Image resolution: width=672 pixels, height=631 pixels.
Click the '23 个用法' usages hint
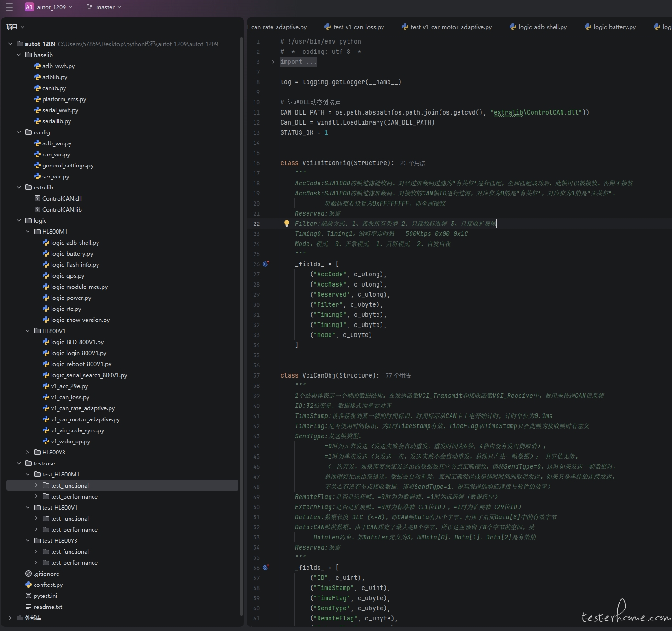tap(412, 163)
